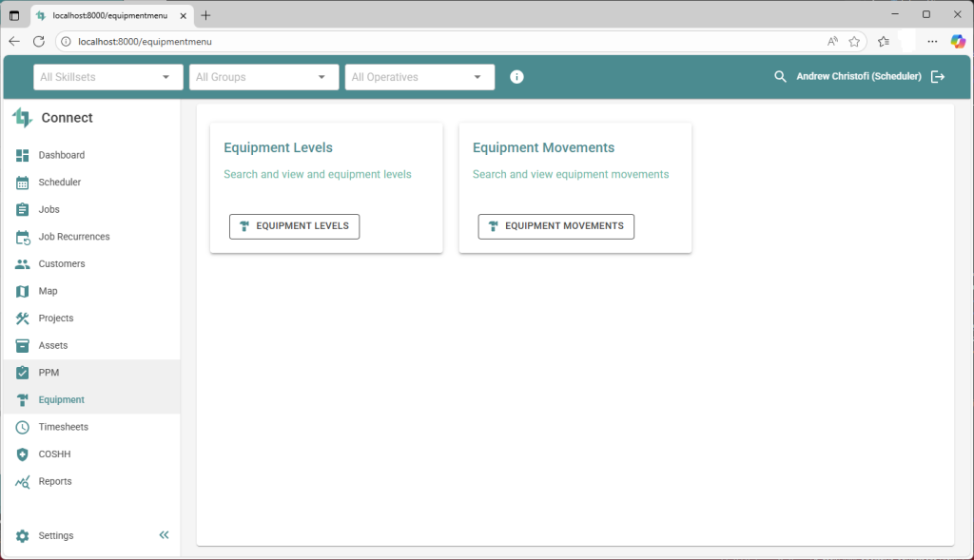Click the COSHH shield icon

(23, 454)
